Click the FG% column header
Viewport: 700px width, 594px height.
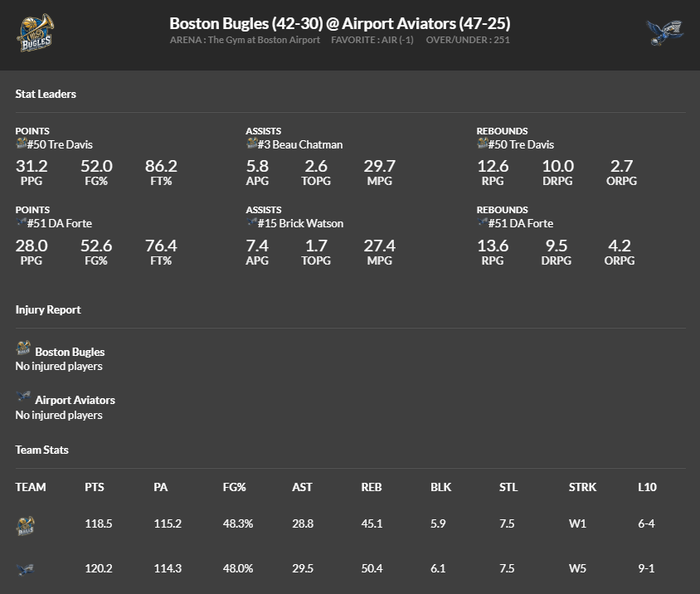pos(235,487)
